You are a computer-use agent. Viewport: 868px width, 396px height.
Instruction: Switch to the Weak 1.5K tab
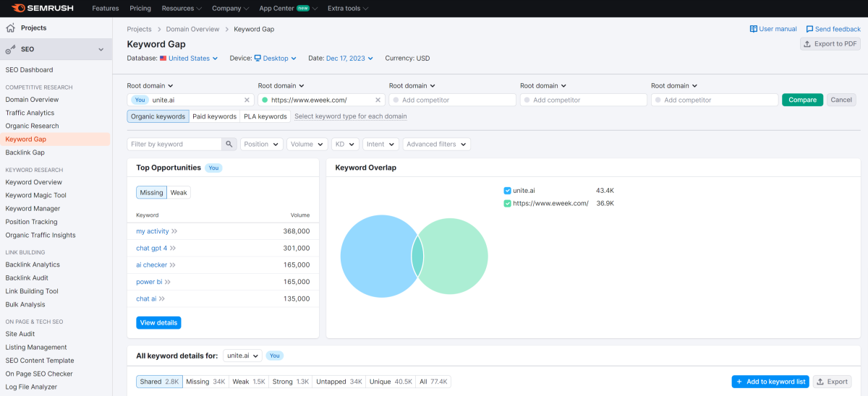point(249,382)
